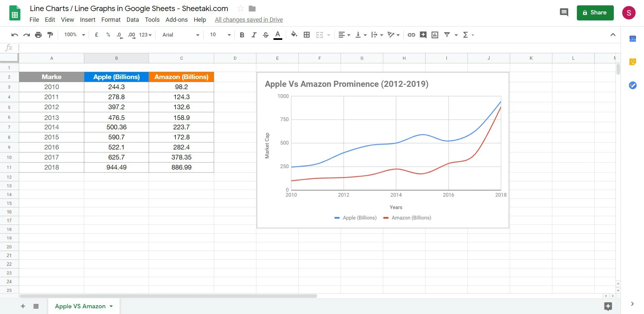The width and height of the screenshot is (644, 314).
Task: Insert chart from toolbar icon
Action: coord(435,35)
